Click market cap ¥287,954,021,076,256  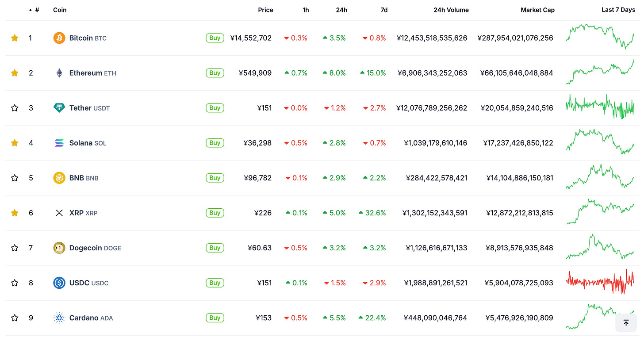pos(515,38)
